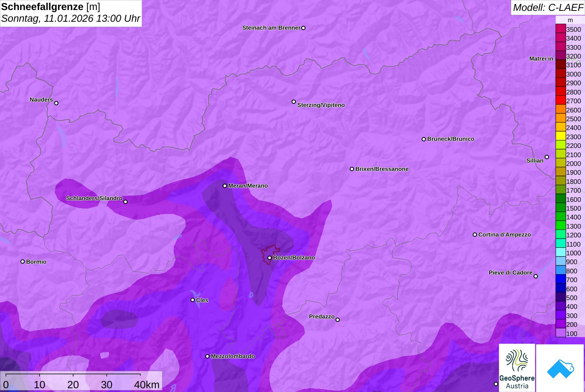Click the 700 m blue legend swatch
This screenshot has height=392, width=585.
tap(561, 279)
